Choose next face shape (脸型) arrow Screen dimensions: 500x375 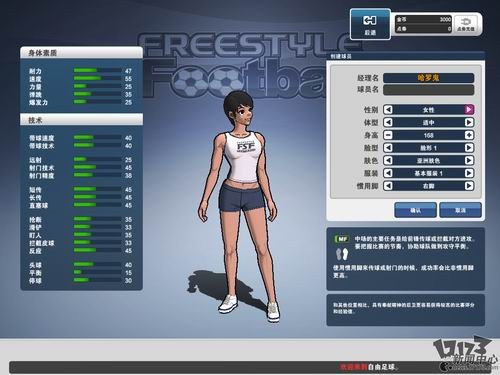(x=469, y=148)
